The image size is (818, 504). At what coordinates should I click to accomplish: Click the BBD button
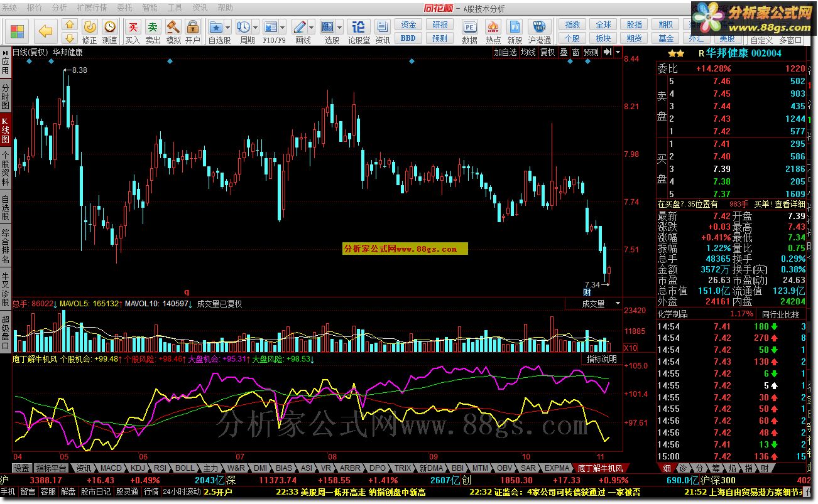pos(408,38)
